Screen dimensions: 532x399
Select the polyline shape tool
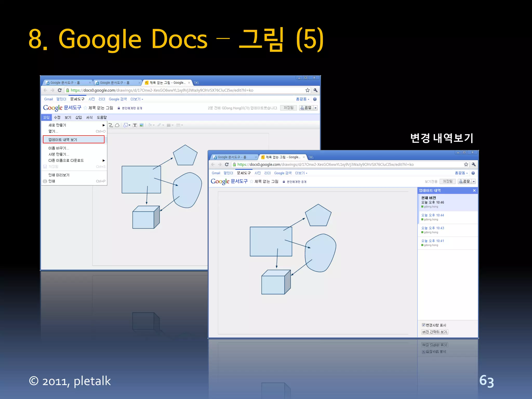click(117, 125)
